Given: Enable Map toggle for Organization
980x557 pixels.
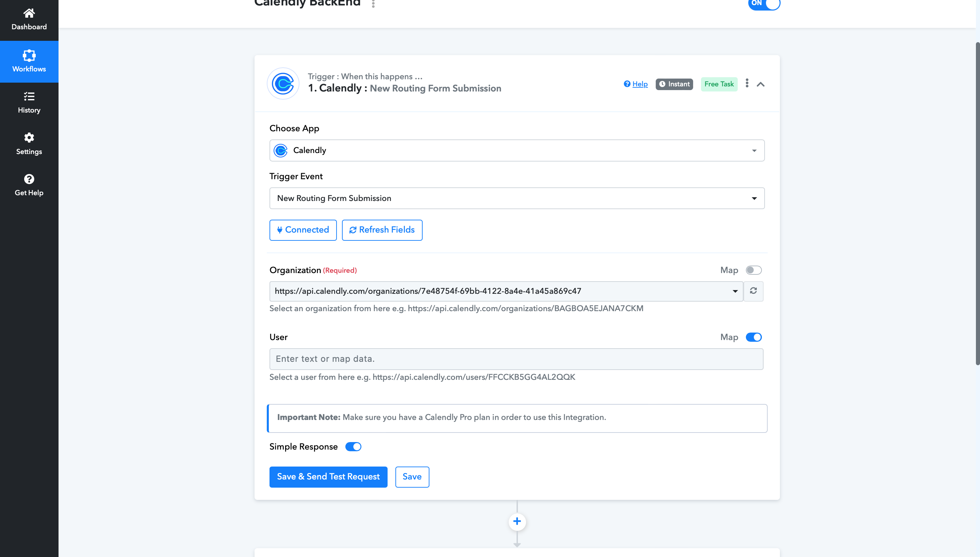Looking at the screenshot, I should click(754, 270).
